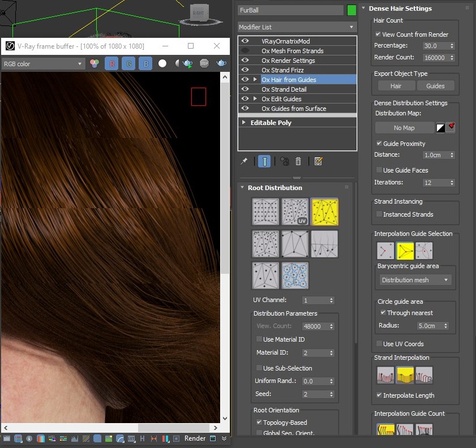Click the LUT icon in frame buffer toolbar
Viewport: 476px width, 448px height.
pos(131,438)
